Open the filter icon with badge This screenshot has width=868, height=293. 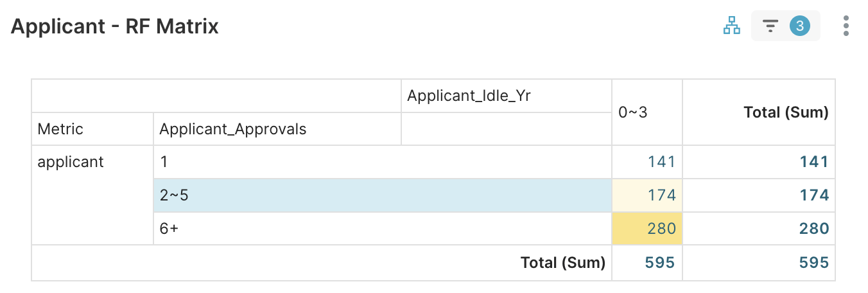770,26
